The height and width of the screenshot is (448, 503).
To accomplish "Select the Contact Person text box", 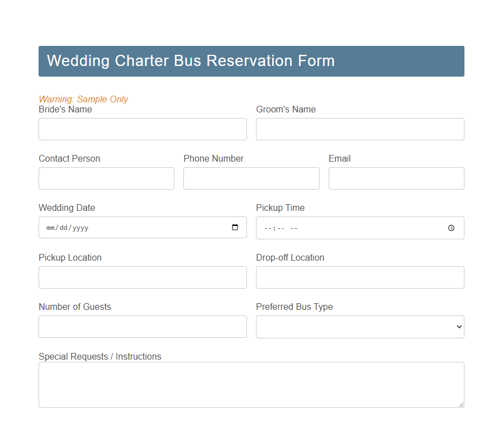I will [x=106, y=178].
